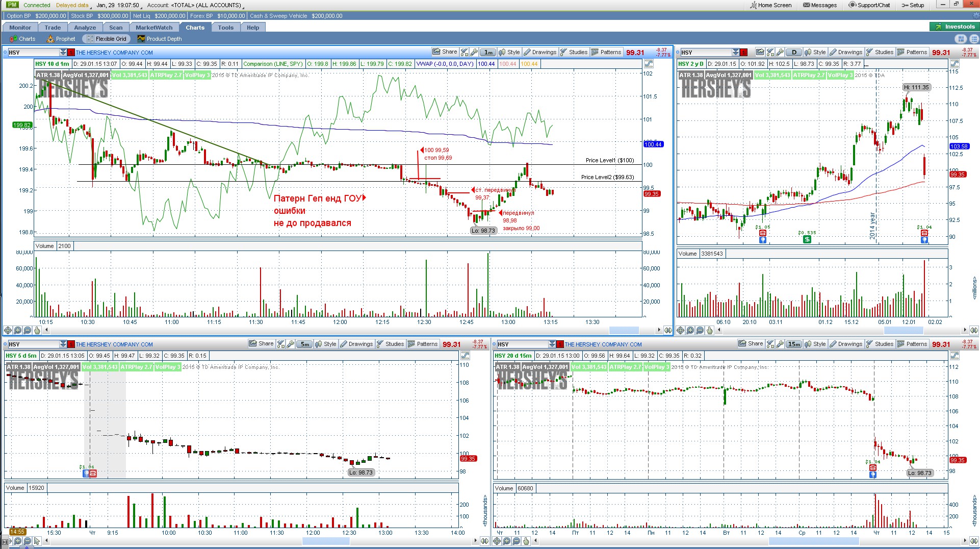Expand symbol dropdown on the 5m chart
Viewport: 980px width, 549px height.
click(x=63, y=344)
